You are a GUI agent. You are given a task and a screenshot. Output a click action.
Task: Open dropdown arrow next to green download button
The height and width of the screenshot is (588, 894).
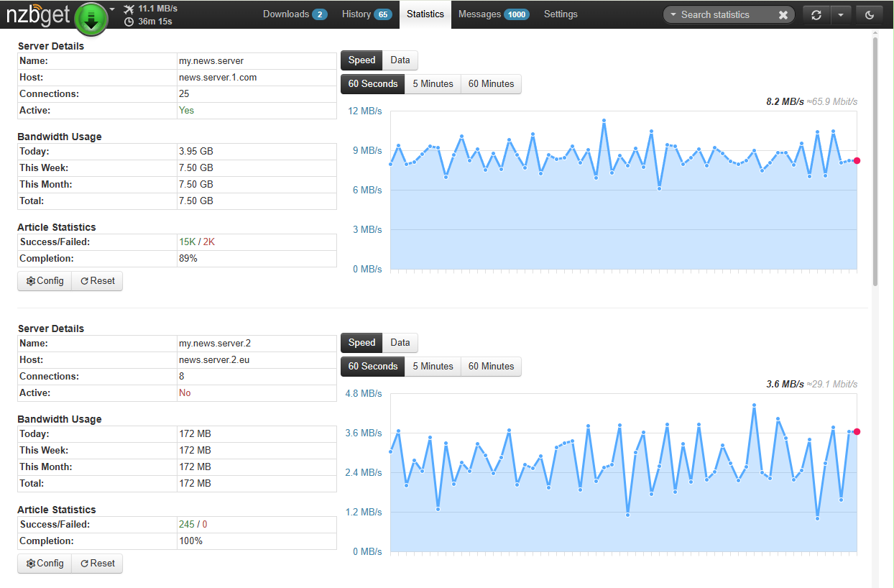113,9
